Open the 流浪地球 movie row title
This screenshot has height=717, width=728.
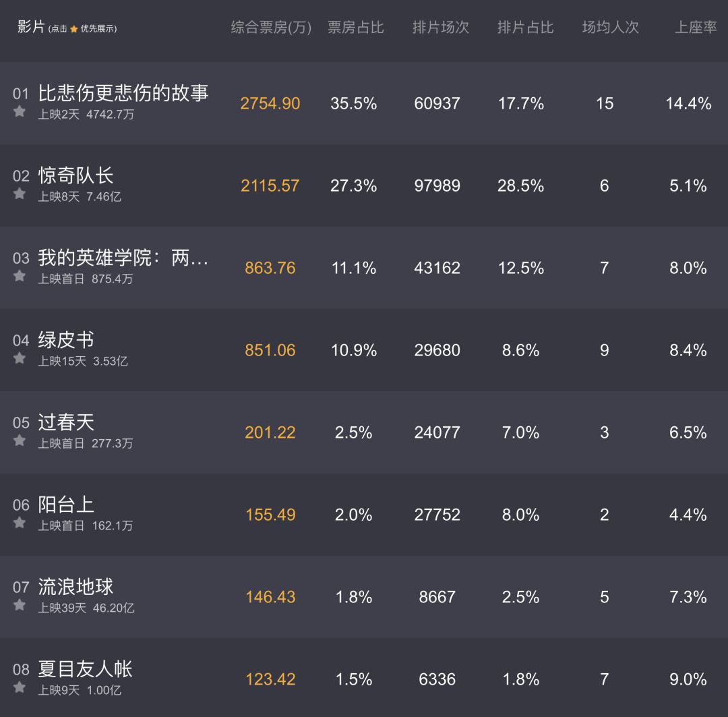[75, 587]
